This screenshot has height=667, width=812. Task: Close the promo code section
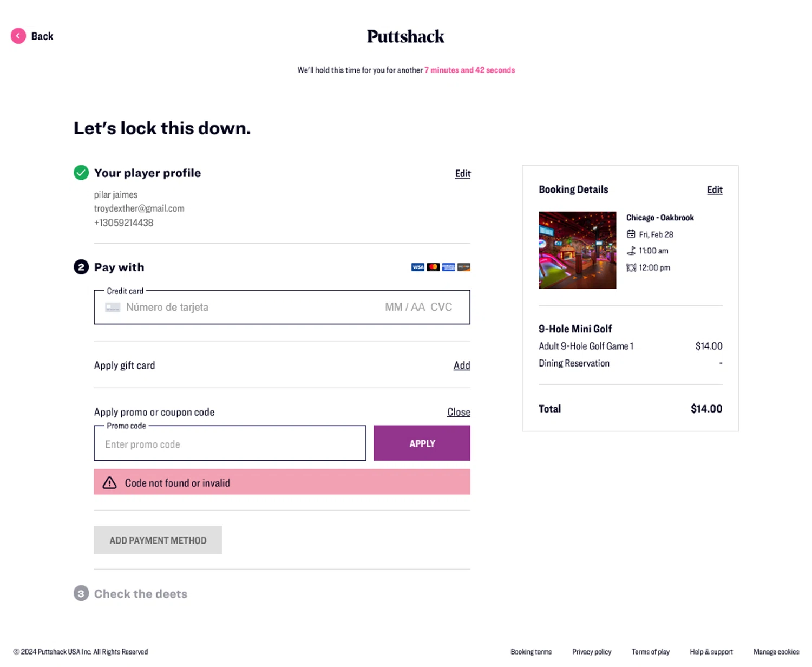(458, 412)
